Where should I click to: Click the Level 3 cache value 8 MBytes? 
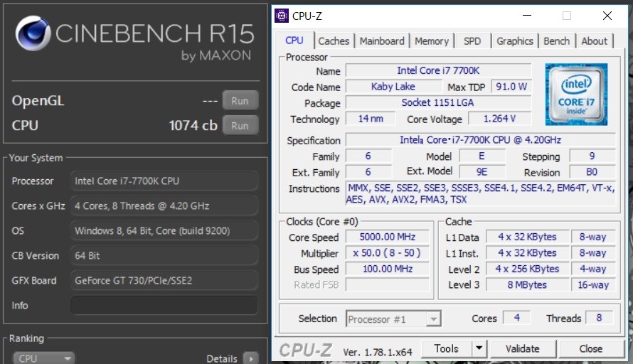coord(527,285)
